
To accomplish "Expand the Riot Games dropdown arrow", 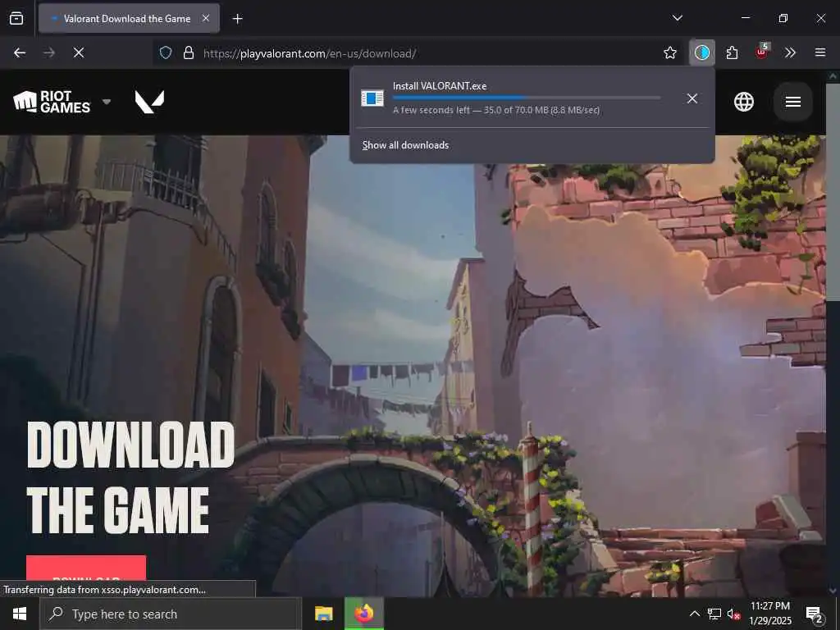I will coord(107,101).
